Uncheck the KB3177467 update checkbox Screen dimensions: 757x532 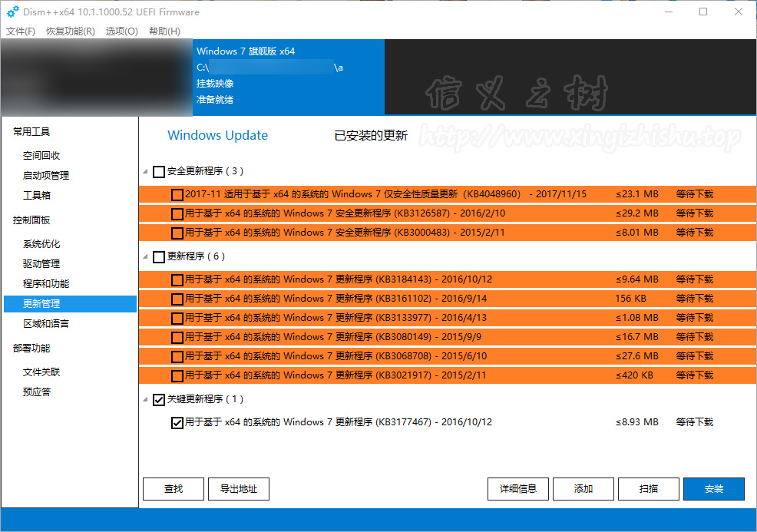[177, 422]
